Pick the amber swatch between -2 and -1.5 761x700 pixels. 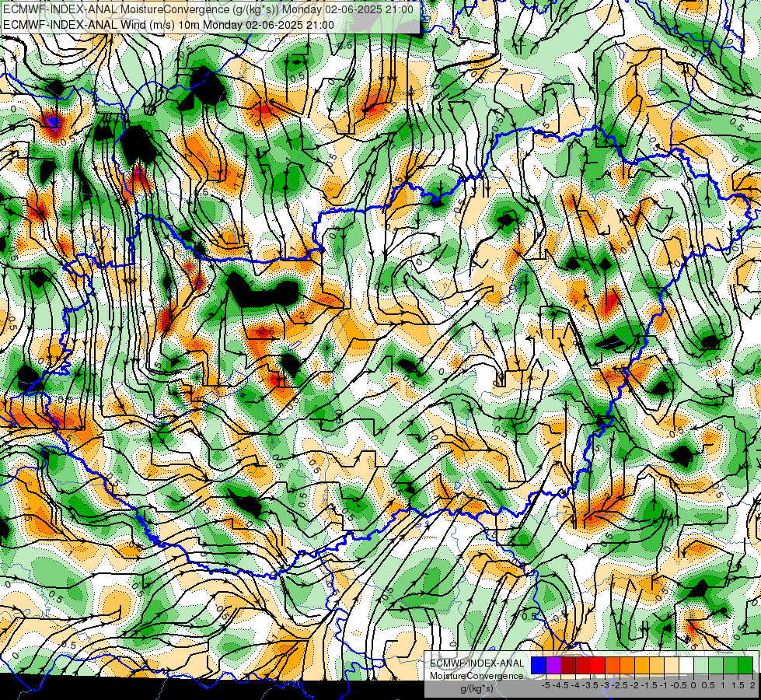(x=642, y=666)
